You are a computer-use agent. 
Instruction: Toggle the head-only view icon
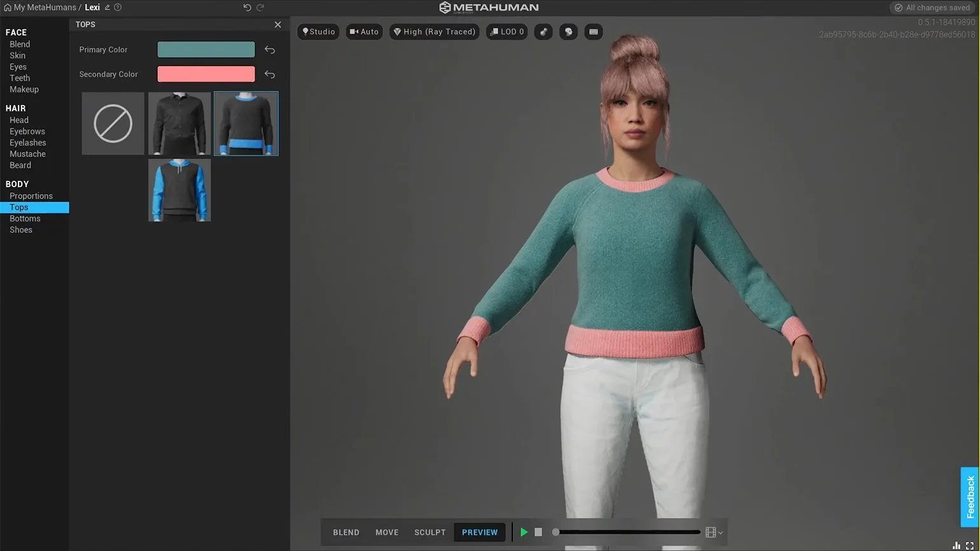point(568,32)
